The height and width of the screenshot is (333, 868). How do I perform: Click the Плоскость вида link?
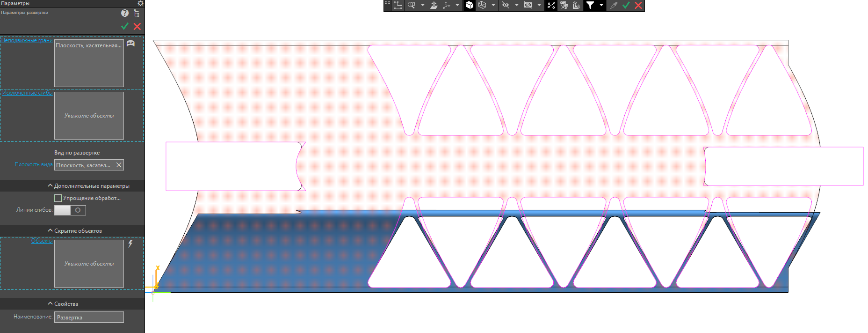click(x=33, y=164)
